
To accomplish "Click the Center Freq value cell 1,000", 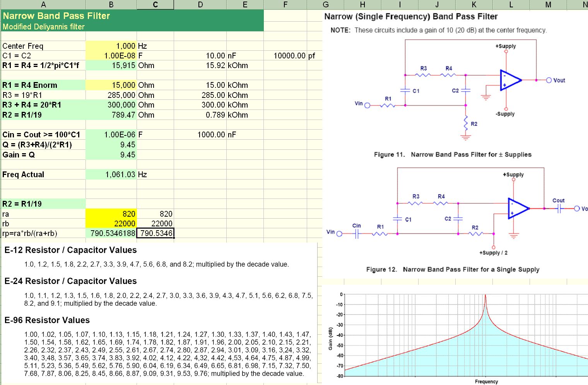I will pyautogui.click(x=111, y=46).
